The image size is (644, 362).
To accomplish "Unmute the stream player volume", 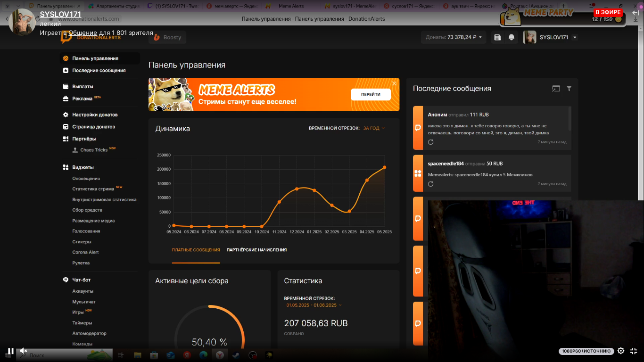I will (x=24, y=351).
